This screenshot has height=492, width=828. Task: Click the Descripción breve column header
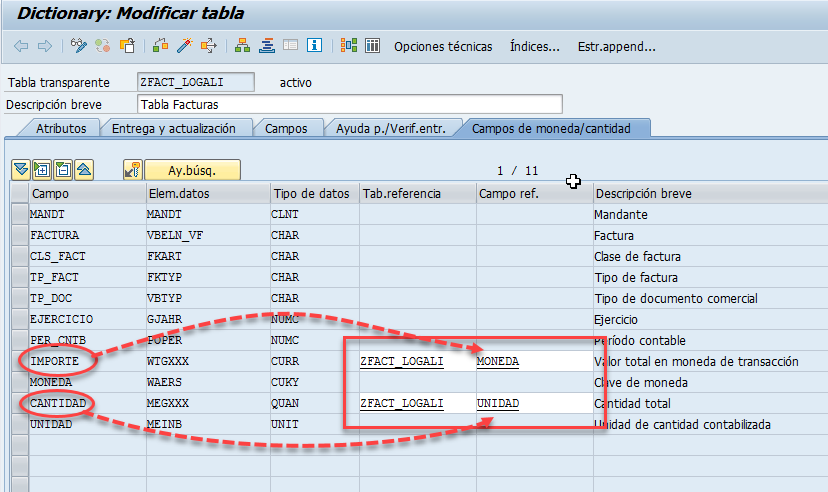click(x=710, y=194)
